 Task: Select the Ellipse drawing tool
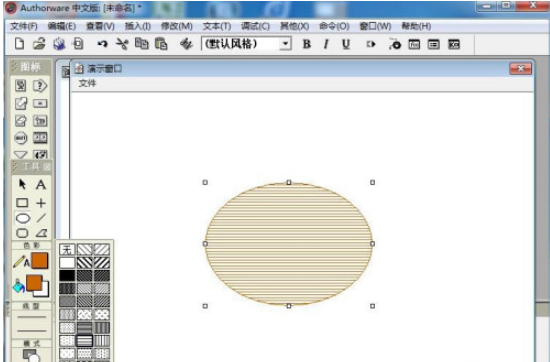point(23,218)
